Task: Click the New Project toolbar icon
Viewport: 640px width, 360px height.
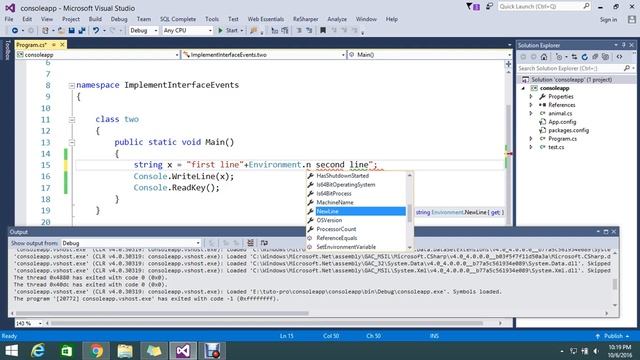Action: pyautogui.click(x=45, y=31)
